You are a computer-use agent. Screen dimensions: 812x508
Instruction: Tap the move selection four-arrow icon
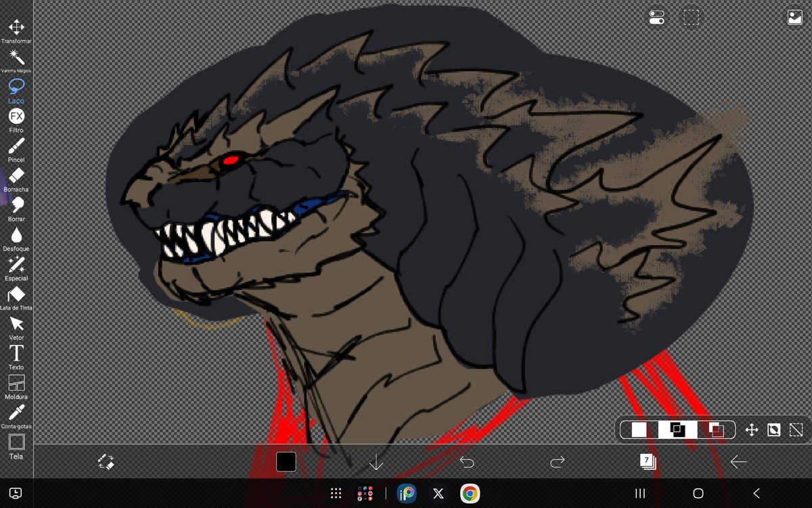[x=751, y=429]
